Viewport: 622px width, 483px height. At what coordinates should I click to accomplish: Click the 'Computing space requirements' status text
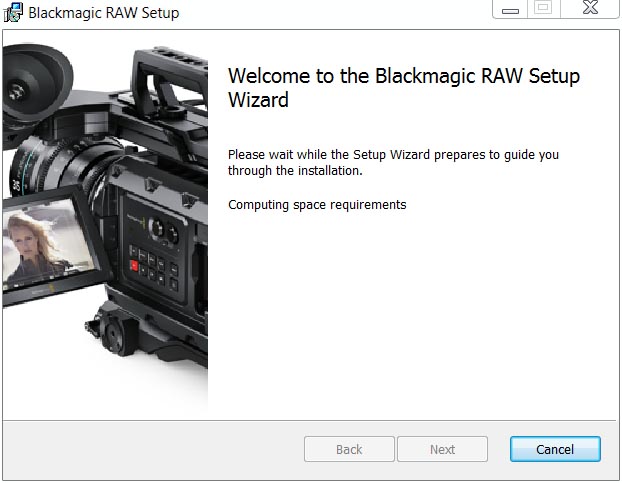coord(317,205)
